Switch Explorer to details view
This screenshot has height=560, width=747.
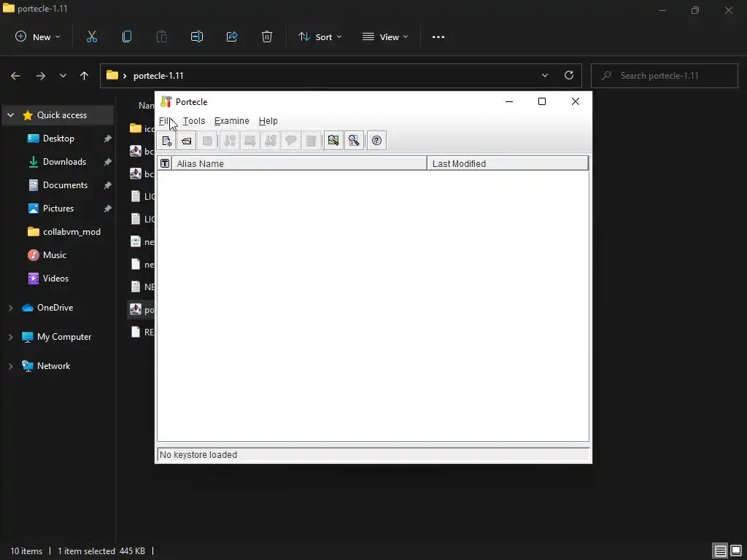[720, 551]
